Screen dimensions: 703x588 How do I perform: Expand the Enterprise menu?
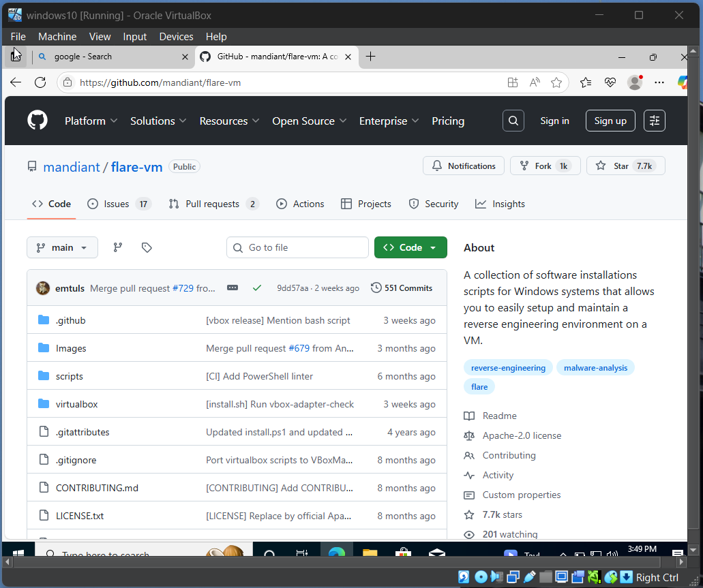pyautogui.click(x=389, y=121)
